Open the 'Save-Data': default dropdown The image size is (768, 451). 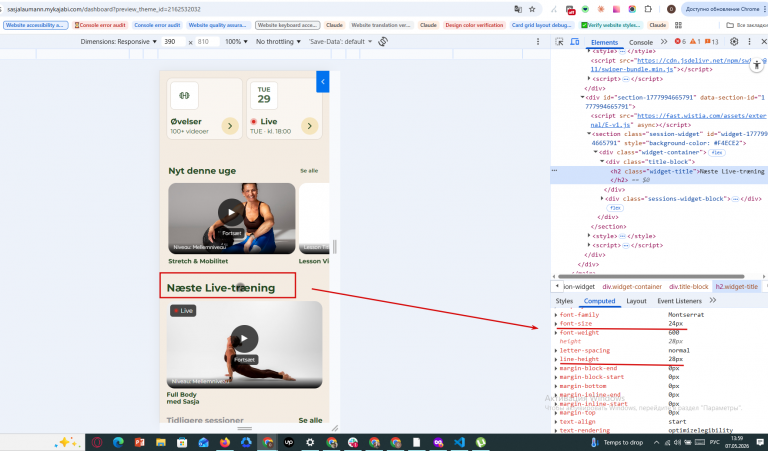point(340,42)
